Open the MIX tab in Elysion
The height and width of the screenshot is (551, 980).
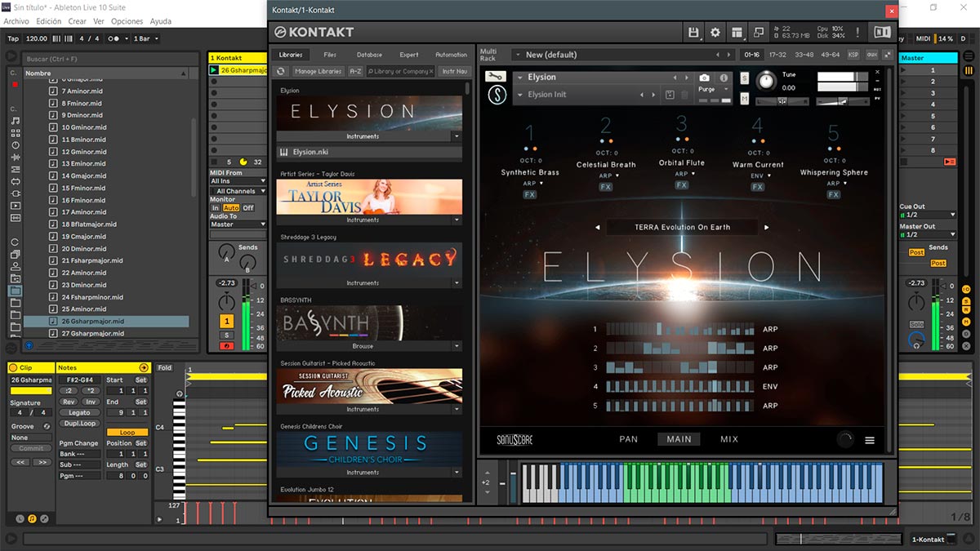729,439
